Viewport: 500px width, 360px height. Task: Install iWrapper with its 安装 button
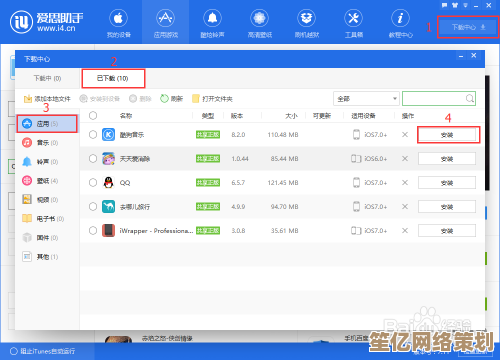click(x=447, y=231)
